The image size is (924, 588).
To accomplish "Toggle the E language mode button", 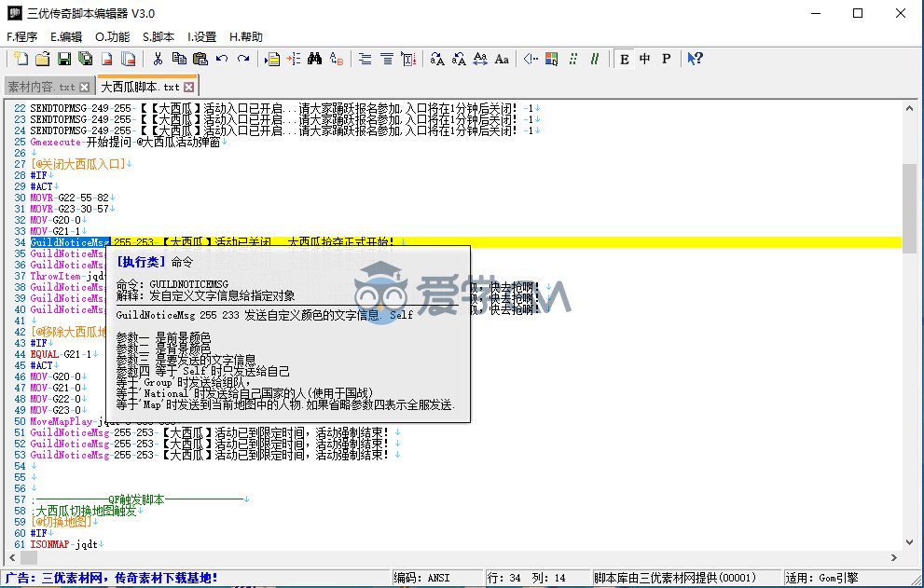I will coord(624,59).
